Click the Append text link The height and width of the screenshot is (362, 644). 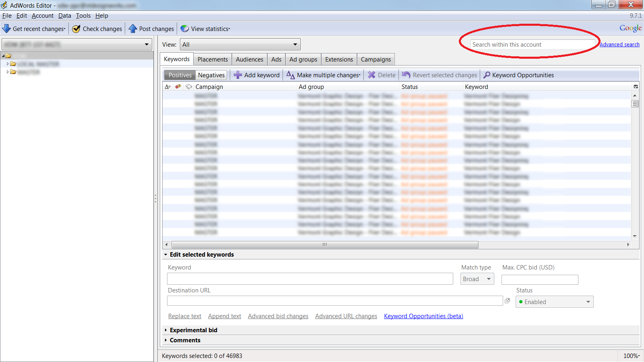(x=225, y=316)
